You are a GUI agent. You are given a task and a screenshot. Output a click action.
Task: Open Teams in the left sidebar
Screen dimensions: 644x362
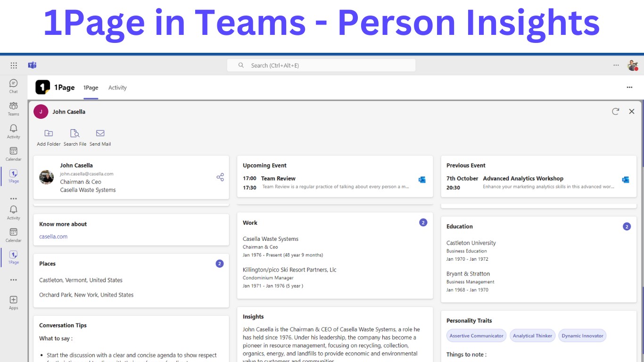click(14, 108)
